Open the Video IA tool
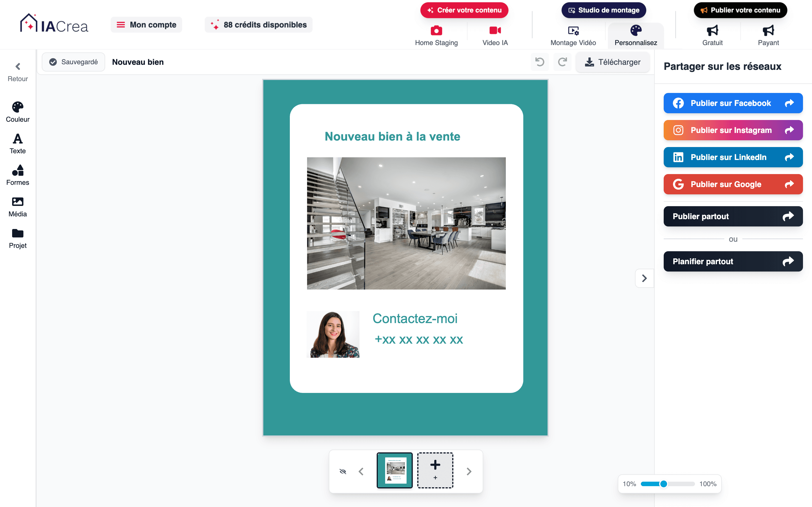The image size is (812, 507). (x=494, y=35)
